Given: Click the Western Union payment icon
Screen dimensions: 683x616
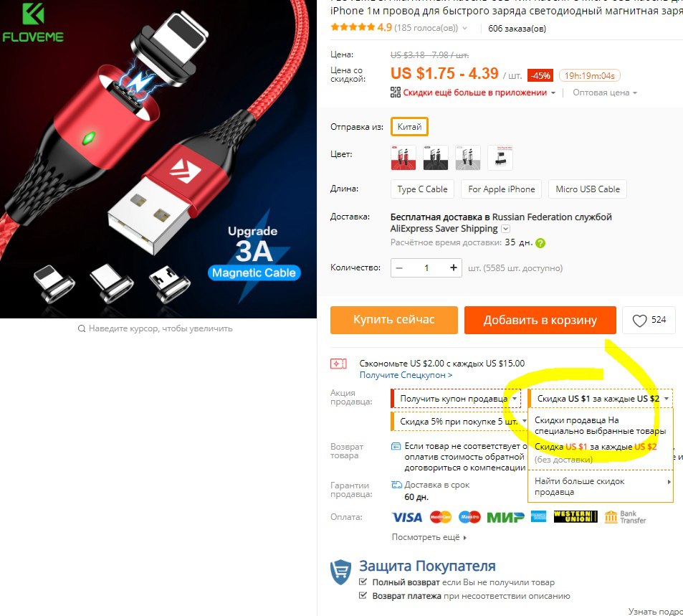Looking at the screenshot, I should (x=575, y=517).
